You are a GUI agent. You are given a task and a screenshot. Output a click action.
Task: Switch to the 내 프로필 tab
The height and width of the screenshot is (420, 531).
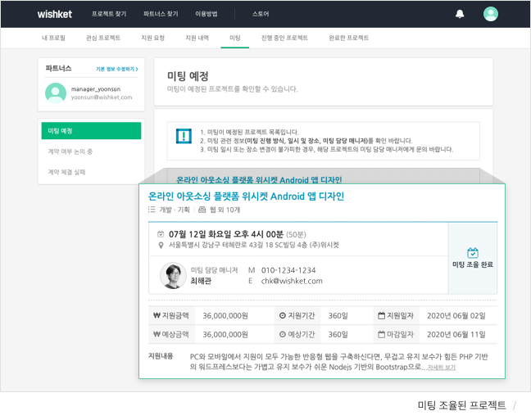(x=55, y=38)
